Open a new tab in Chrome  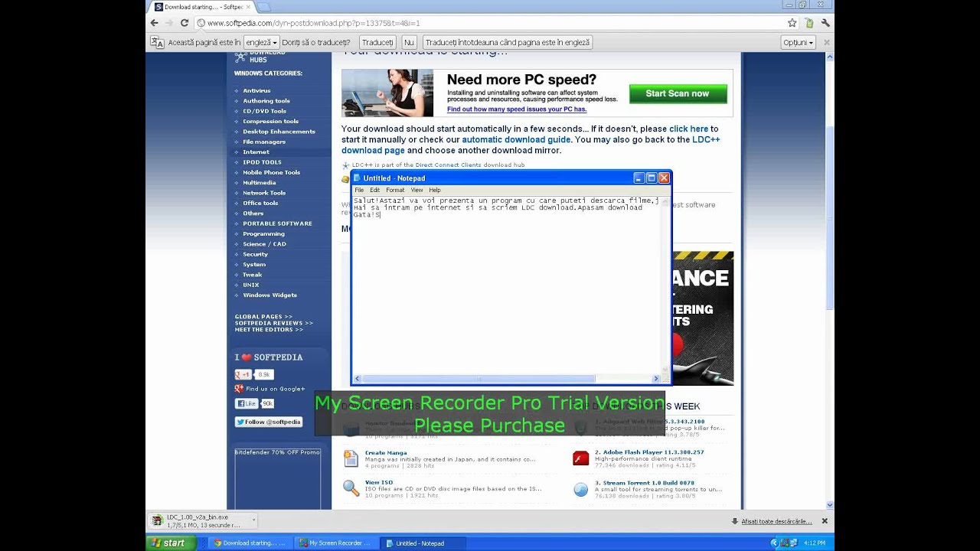[x=263, y=7]
